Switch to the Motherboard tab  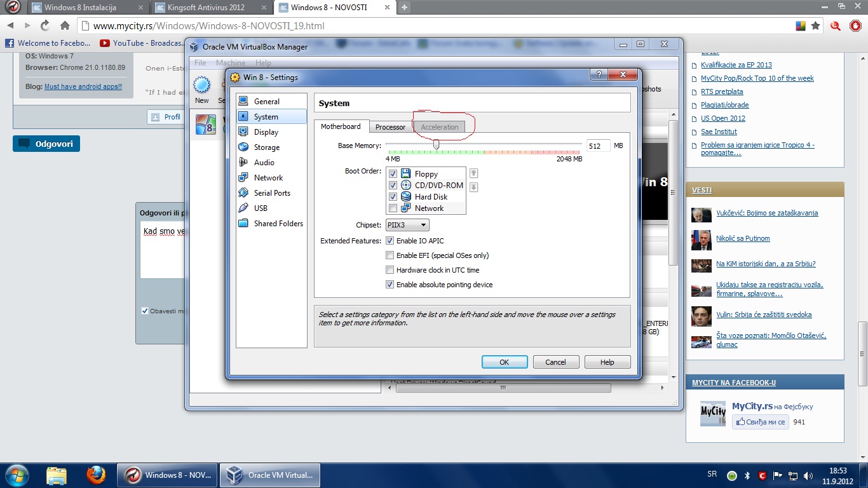coord(341,126)
